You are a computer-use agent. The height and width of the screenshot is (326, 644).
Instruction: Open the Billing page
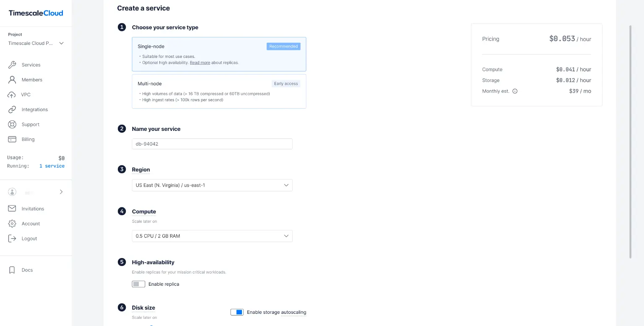click(x=28, y=139)
